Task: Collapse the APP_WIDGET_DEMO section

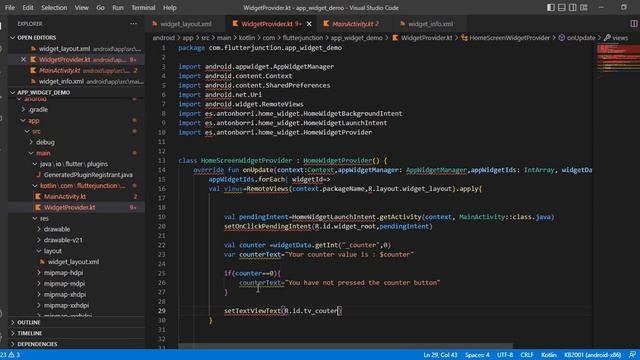Action: pyautogui.click(x=77, y=93)
